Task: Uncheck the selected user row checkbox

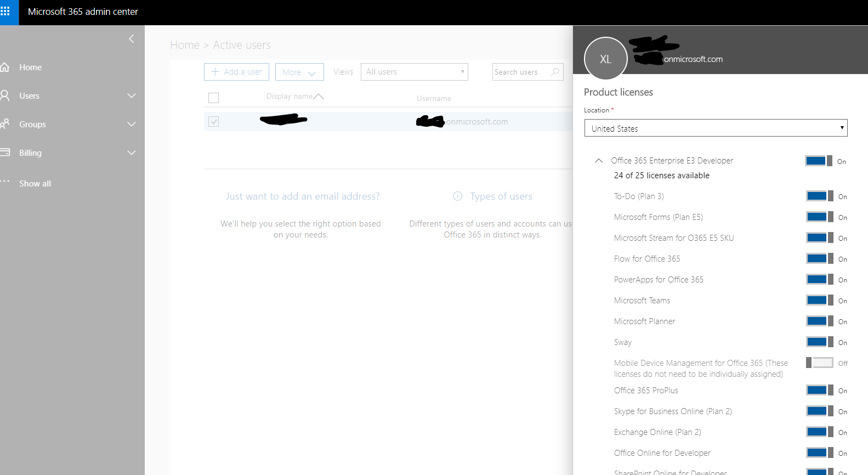Action: 214,121
